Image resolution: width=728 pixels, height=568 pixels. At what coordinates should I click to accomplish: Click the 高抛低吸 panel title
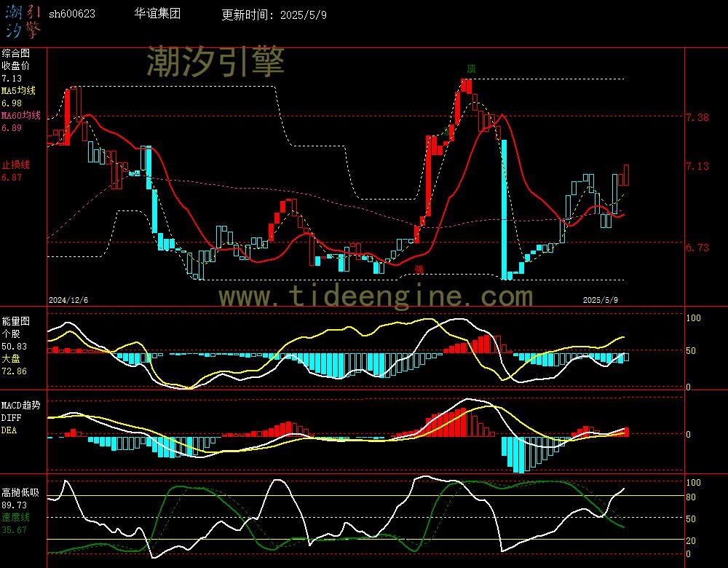pyautogui.click(x=20, y=492)
